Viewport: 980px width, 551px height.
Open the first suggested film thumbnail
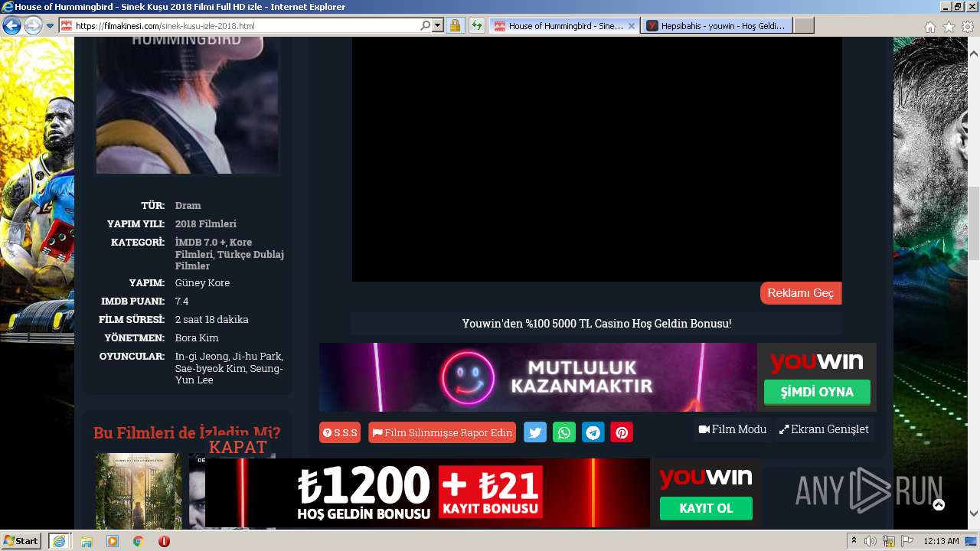[x=139, y=491]
